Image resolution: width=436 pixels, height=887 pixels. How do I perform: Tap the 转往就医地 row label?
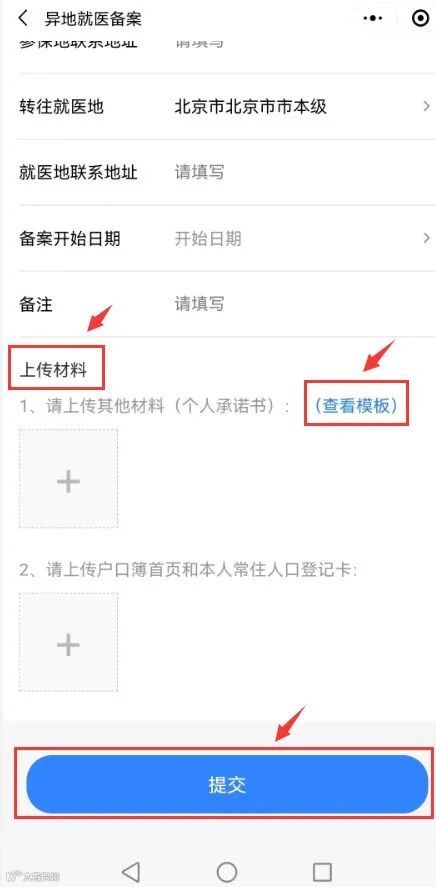[x=62, y=106]
